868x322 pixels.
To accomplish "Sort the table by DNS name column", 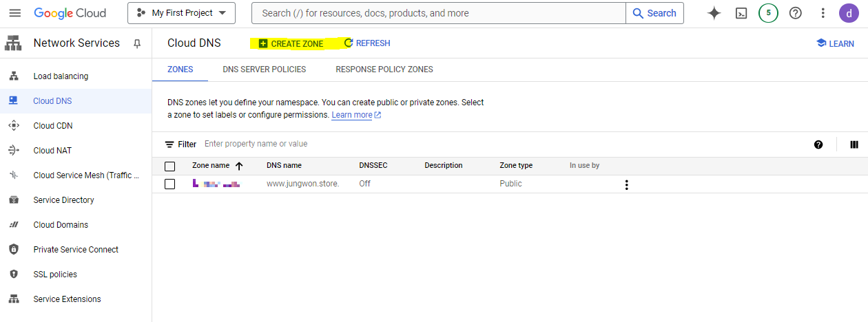I will pos(284,166).
